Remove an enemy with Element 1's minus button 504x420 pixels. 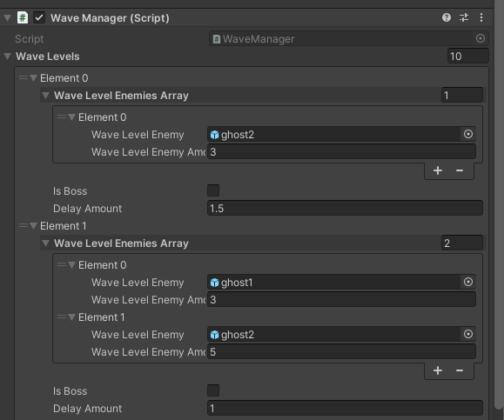pyautogui.click(x=460, y=370)
